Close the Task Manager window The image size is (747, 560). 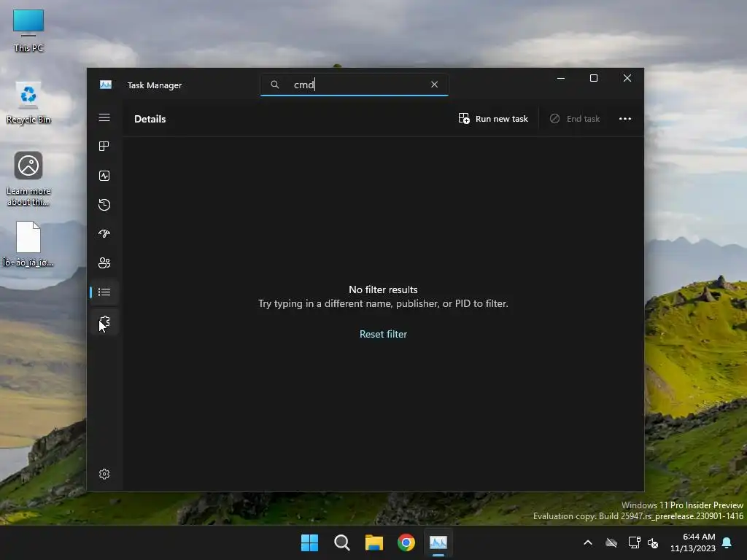(627, 78)
